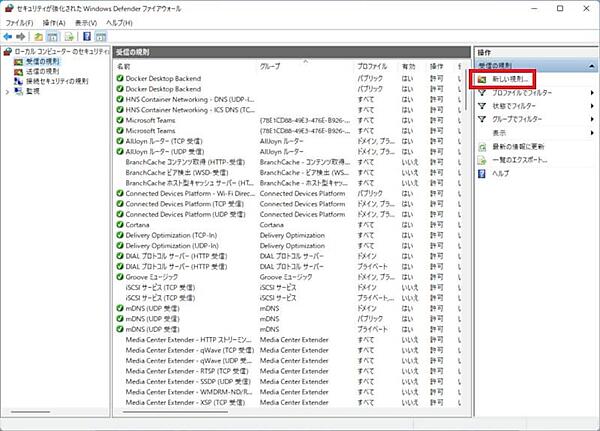
Task: Open 状態でフィルター action
Action: coord(514,106)
